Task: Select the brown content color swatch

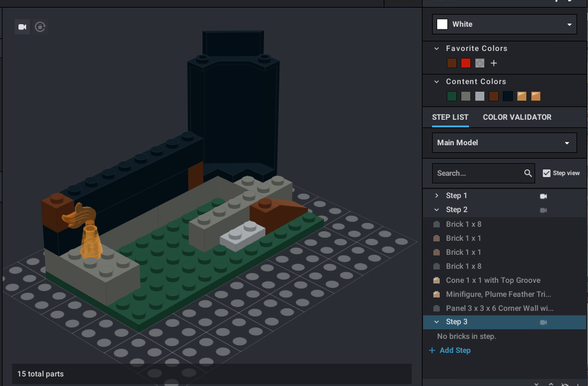Action: [494, 96]
